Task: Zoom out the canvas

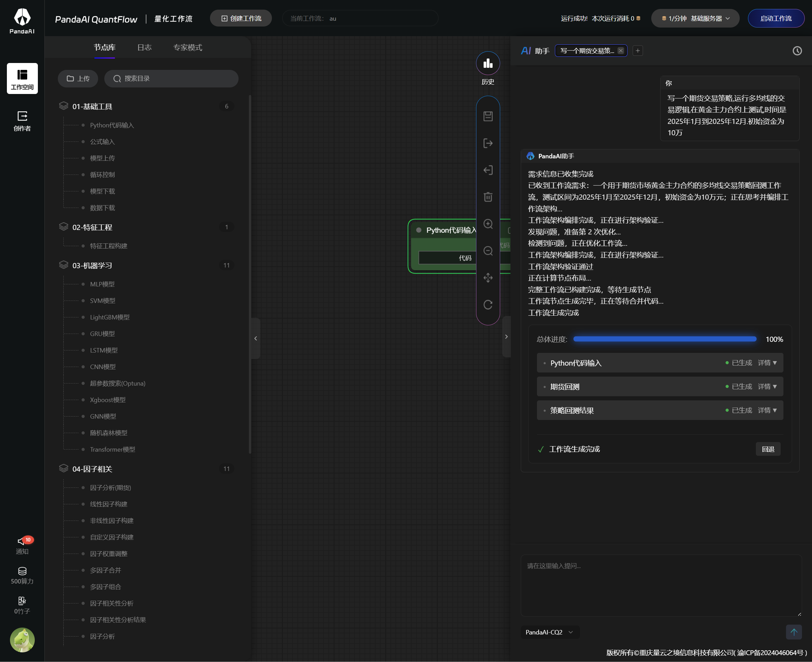Action: click(488, 251)
